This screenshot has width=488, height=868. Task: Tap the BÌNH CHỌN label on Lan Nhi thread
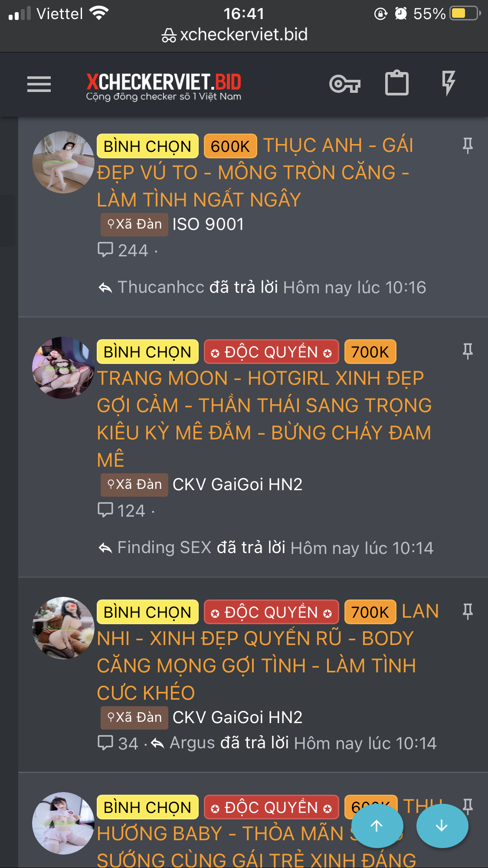[147, 612]
